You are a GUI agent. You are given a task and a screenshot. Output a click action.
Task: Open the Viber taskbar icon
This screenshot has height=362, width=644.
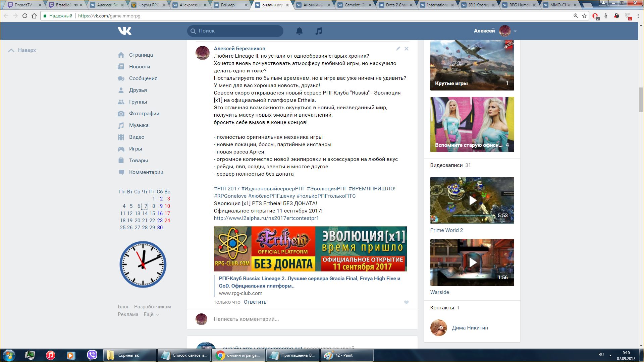click(92, 355)
